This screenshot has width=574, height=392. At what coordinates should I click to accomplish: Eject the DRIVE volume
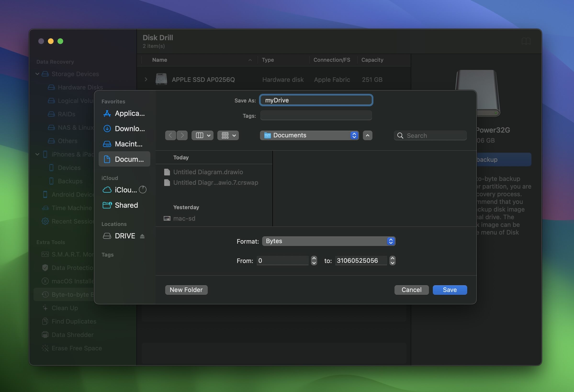point(142,236)
